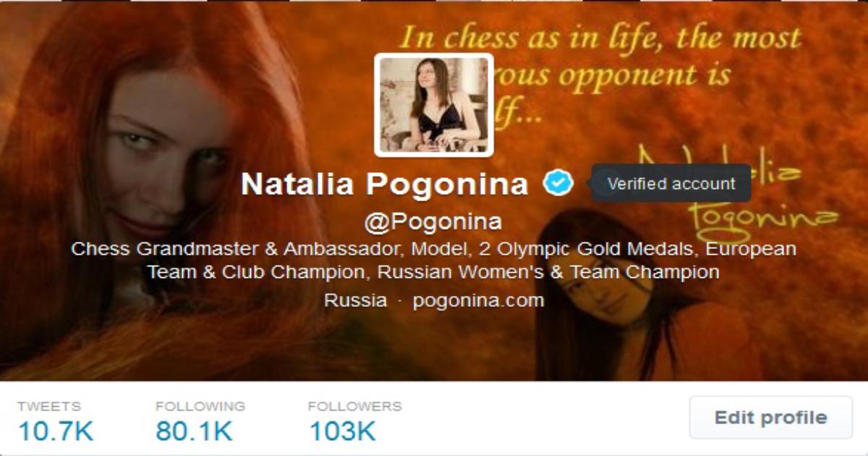Click the 10.7K tweets count
Image resolution: width=868 pixels, height=456 pixels.
[x=56, y=431]
